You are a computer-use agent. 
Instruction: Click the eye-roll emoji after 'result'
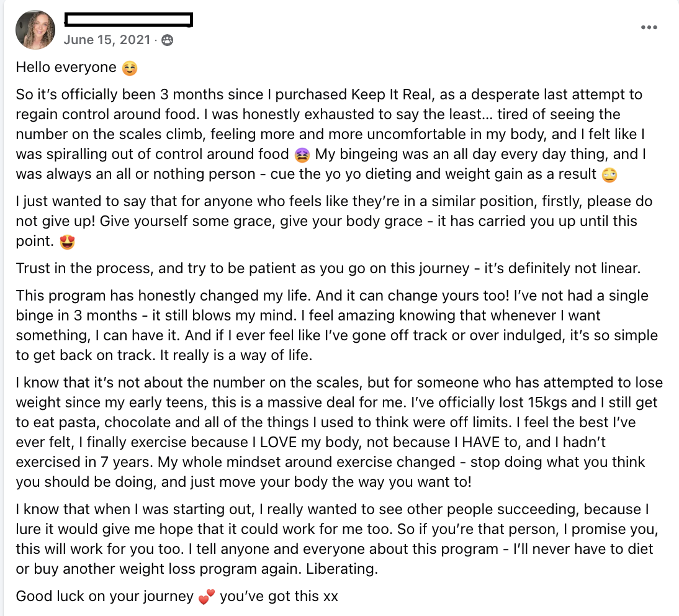[609, 175]
